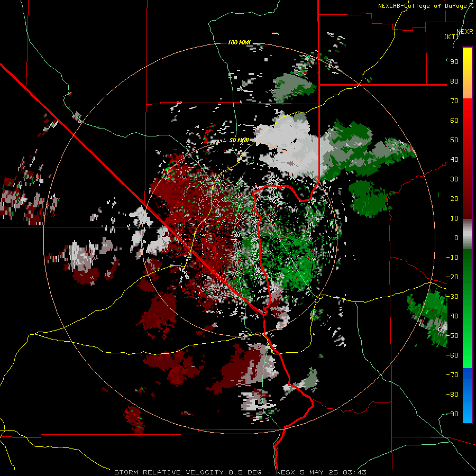The width and height of the screenshot is (476, 476).
Task: Click the 20 value on the velocity legend
Action: [454, 199]
